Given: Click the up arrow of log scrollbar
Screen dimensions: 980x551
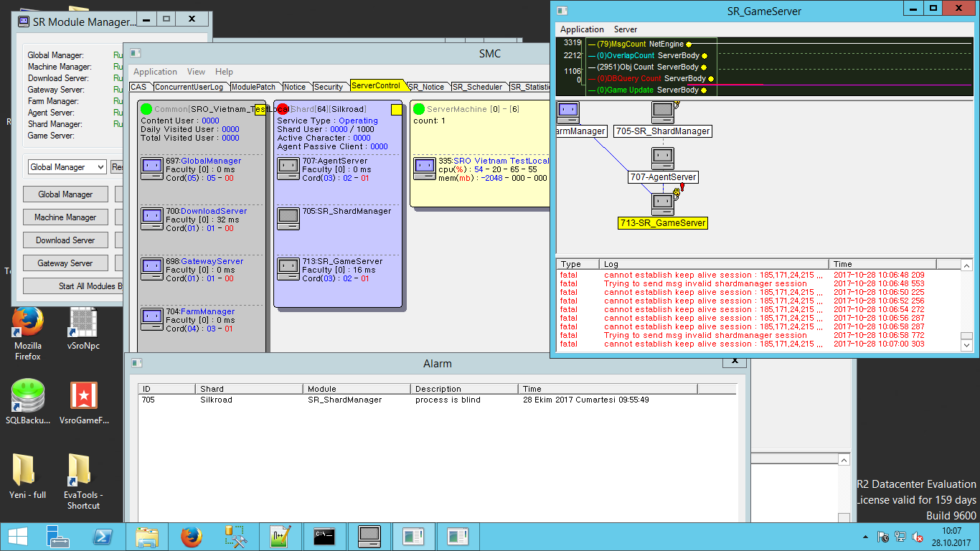Looking at the screenshot, I should pyautogui.click(x=966, y=266).
